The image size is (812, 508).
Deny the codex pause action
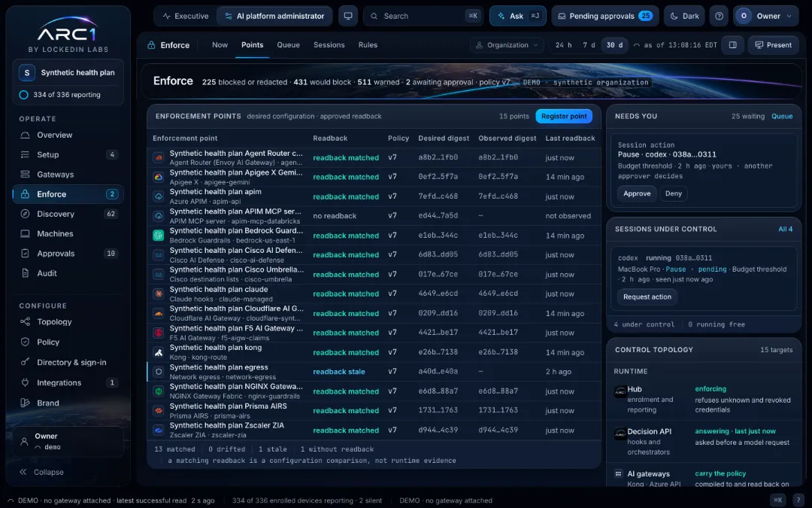tap(673, 193)
